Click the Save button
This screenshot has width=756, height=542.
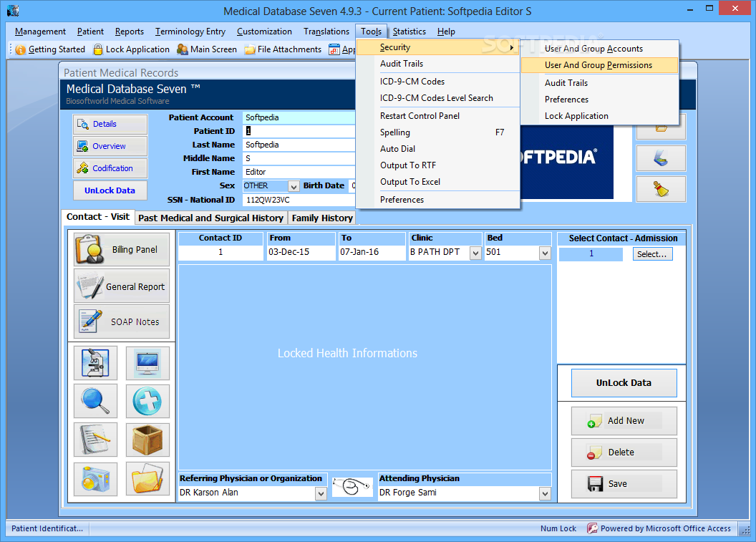click(x=624, y=484)
